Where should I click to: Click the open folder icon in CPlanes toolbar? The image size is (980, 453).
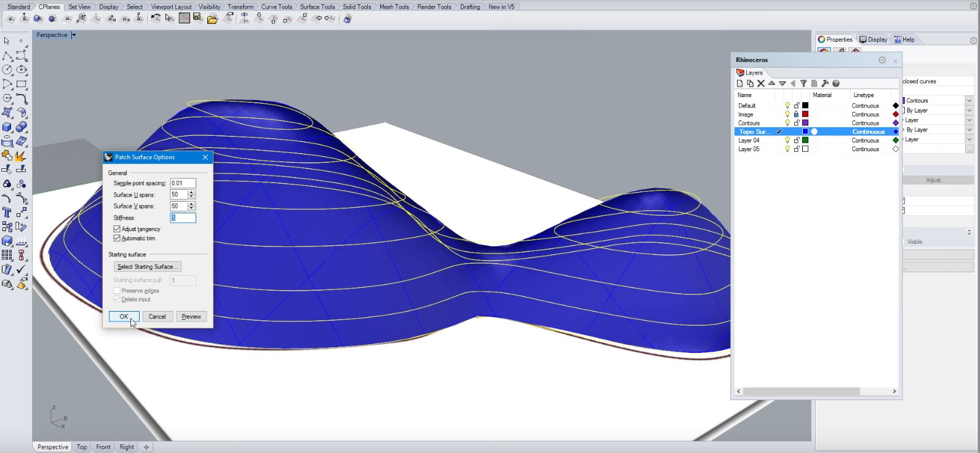212,19
